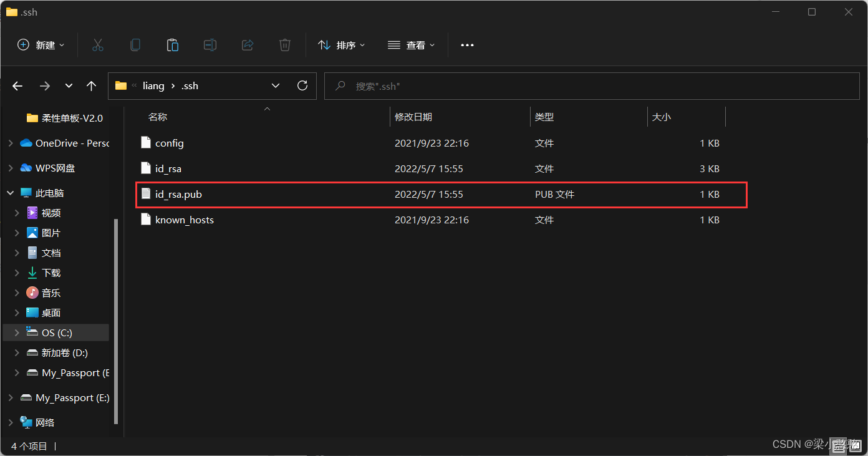Open the 排序 sort dropdown
The height and width of the screenshot is (456, 868).
point(342,45)
